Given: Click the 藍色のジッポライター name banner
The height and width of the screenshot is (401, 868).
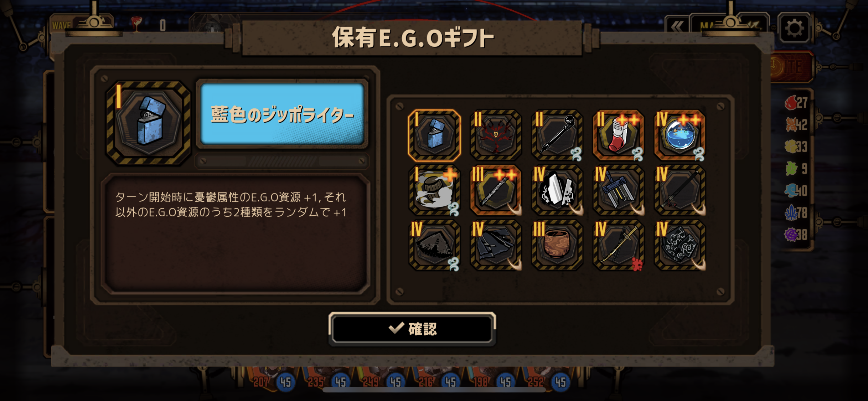Looking at the screenshot, I should [x=282, y=114].
